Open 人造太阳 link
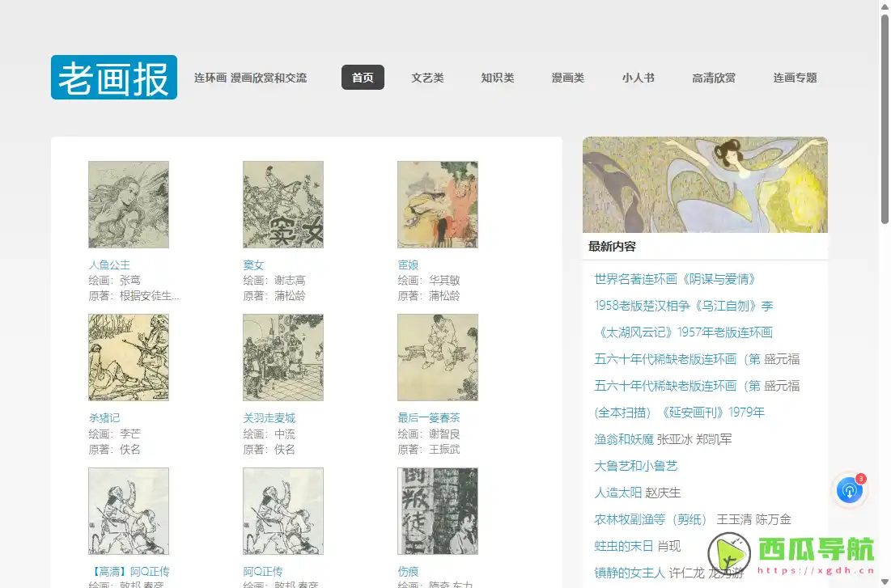 (617, 493)
